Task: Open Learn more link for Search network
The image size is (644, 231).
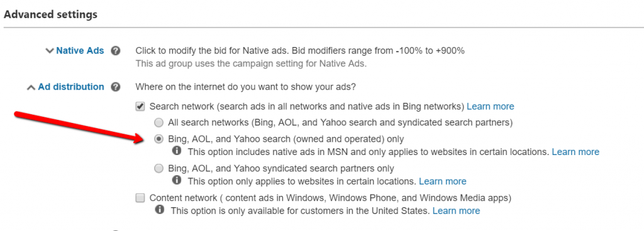Action: click(x=491, y=107)
